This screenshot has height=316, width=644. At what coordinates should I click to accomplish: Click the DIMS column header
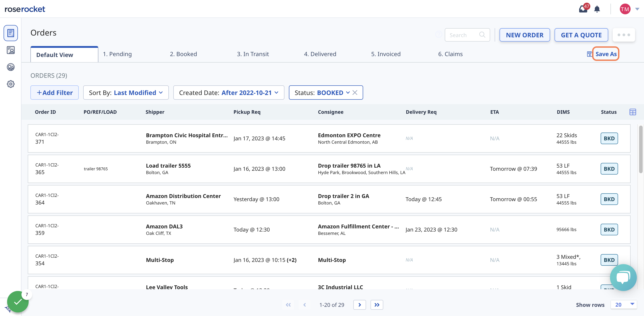pos(563,112)
